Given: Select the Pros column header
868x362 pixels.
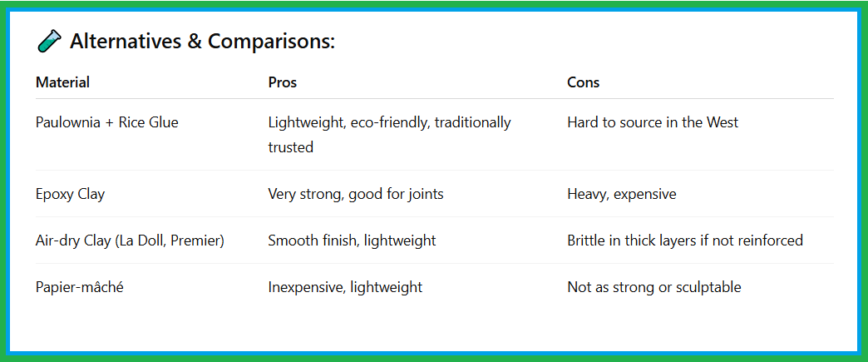Looking at the screenshot, I should 282,82.
